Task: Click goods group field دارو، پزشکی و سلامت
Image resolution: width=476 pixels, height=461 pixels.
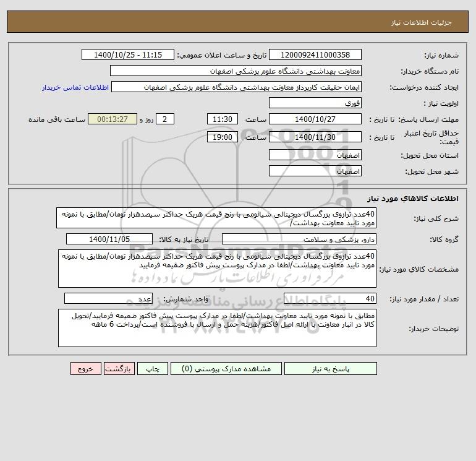Action: pyautogui.click(x=299, y=239)
